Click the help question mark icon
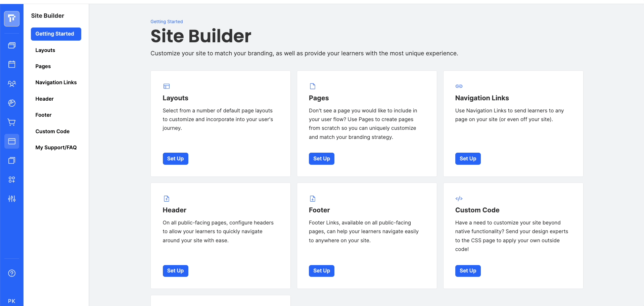 (x=12, y=273)
